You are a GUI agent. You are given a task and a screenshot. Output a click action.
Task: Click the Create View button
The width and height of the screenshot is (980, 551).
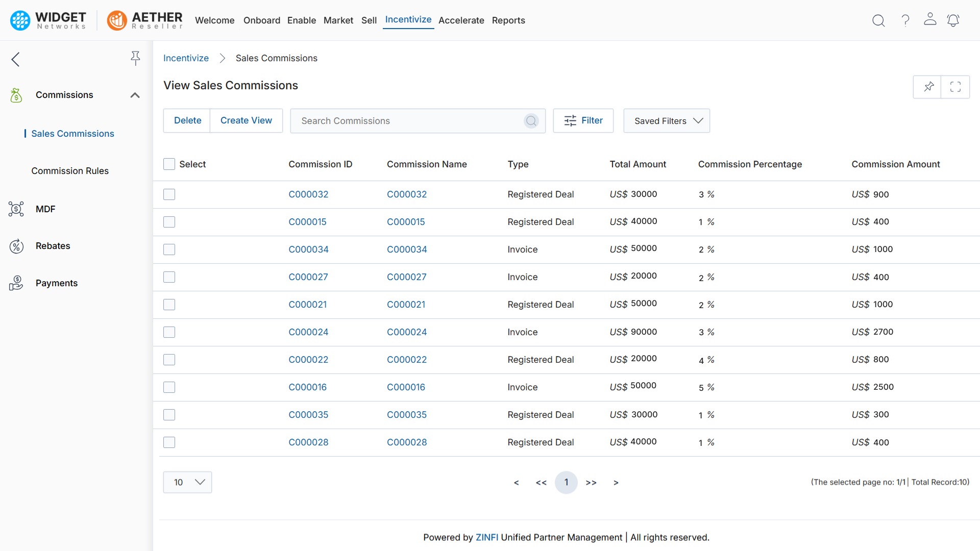pos(246,120)
